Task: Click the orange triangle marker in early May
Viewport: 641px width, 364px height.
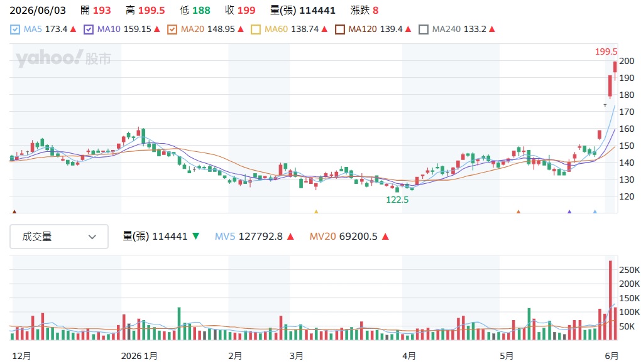Action: pyautogui.click(x=518, y=211)
